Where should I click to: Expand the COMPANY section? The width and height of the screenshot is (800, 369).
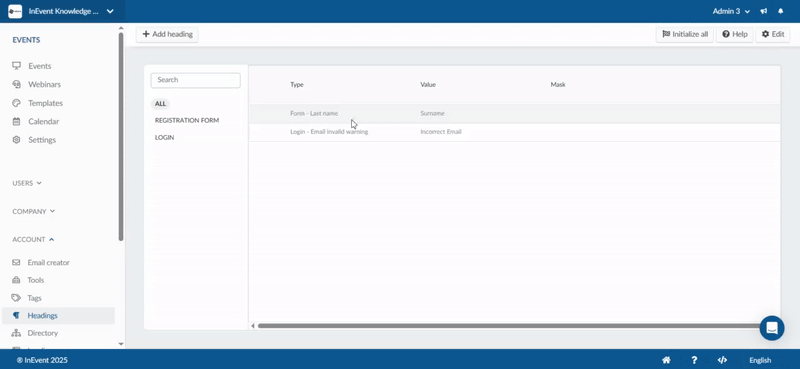pos(34,211)
